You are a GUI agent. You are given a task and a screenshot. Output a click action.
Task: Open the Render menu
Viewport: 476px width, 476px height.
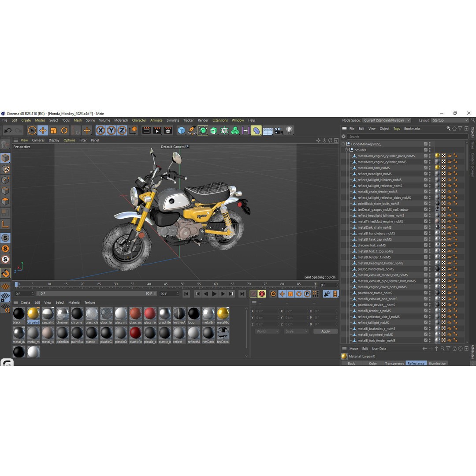[x=203, y=120]
